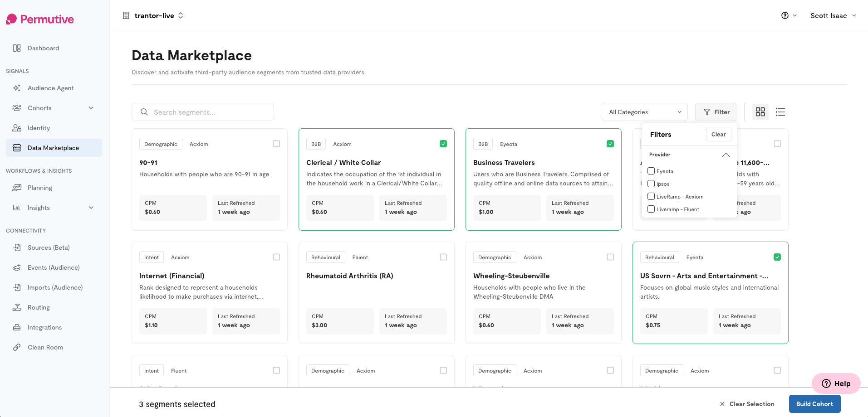Open the Cohorts people icon
Image resolution: width=868 pixels, height=417 pixels.
[x=17, y=108]
